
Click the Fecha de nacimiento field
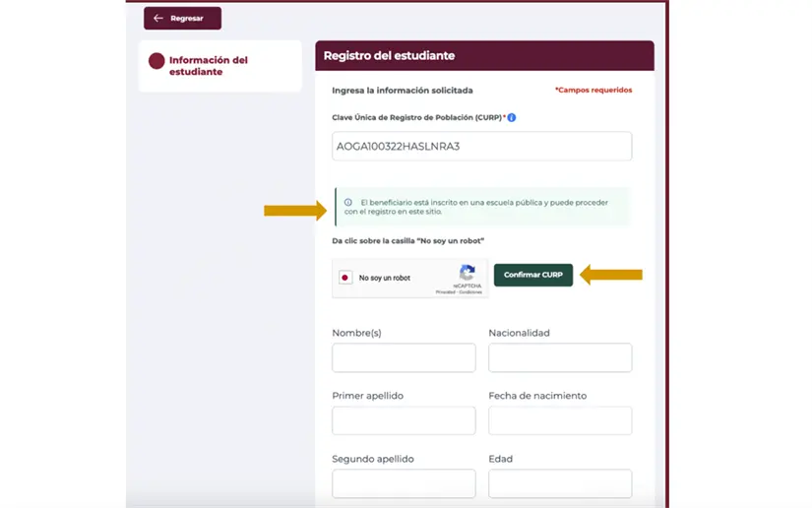coord(560,420)
